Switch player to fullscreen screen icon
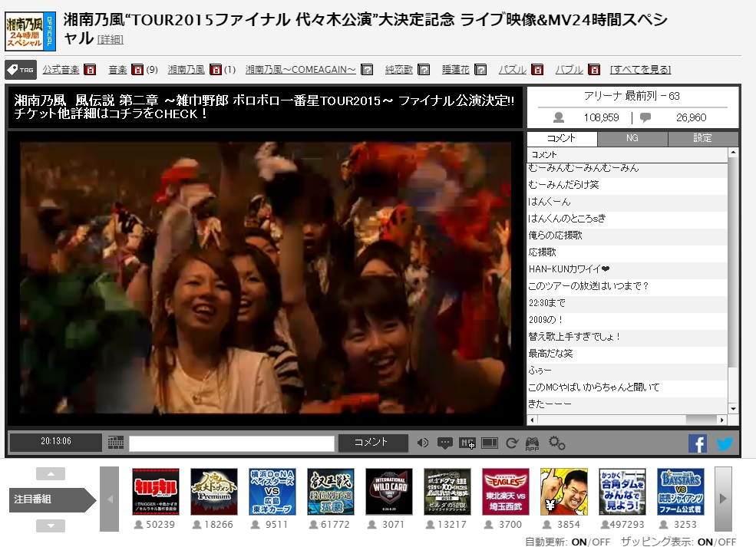756x547 pixels. pyautogui.click(x=490, y=443)
